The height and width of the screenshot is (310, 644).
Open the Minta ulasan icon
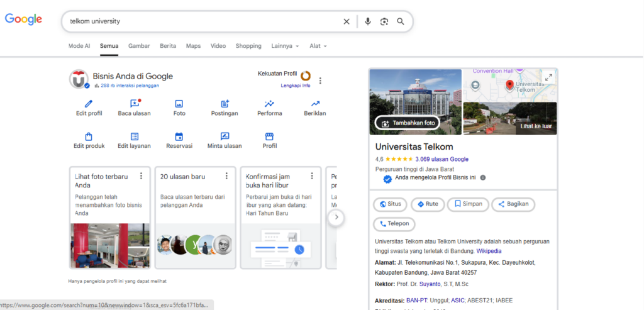click(225, 136)
